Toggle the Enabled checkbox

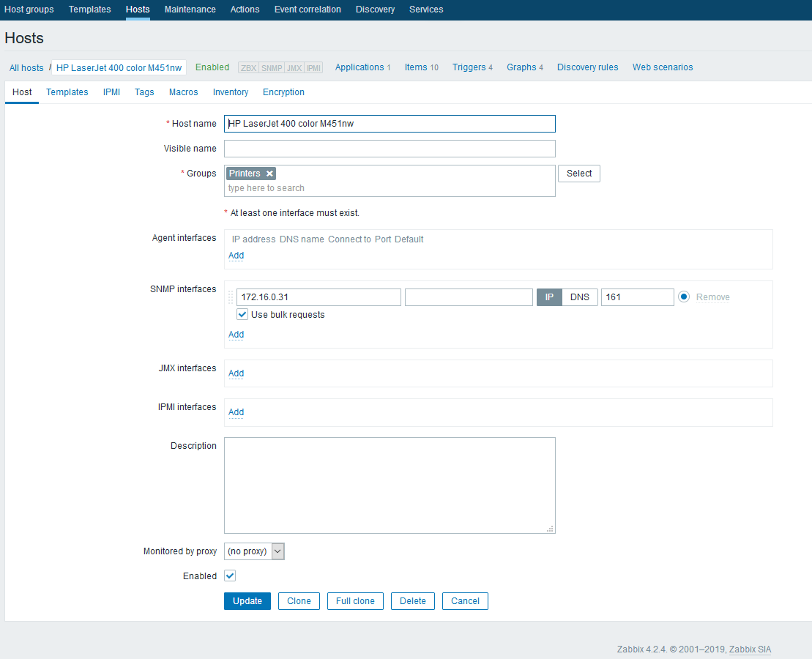(x=230, y=576)
